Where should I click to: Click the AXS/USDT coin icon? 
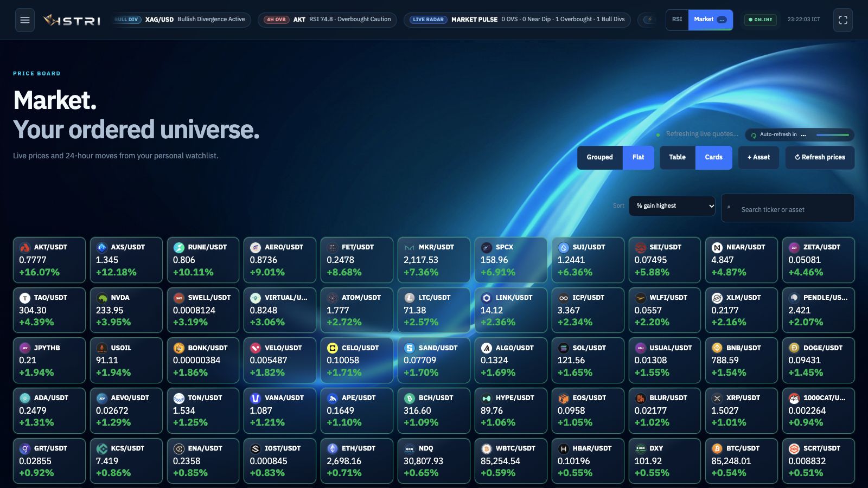(x=102, y=247)
